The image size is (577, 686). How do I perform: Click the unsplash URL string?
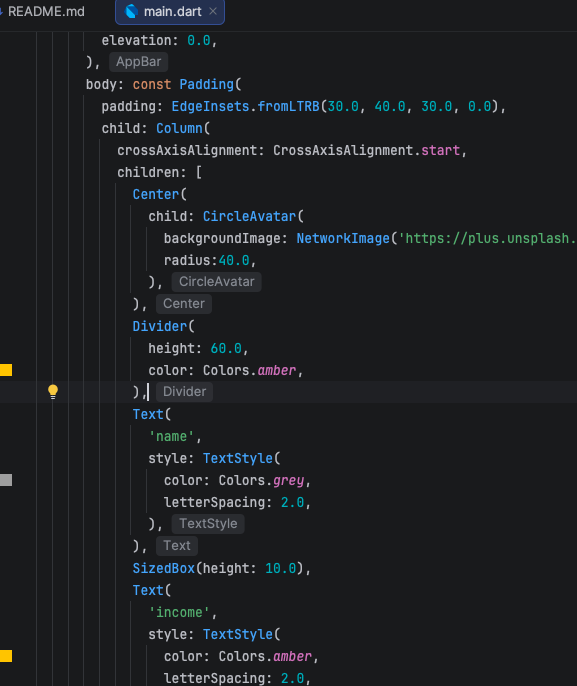[487, 238]
